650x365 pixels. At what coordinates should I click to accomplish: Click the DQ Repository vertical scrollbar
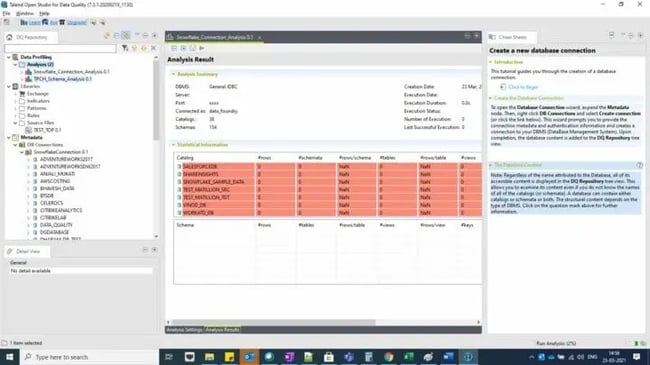tap(156, 100)
